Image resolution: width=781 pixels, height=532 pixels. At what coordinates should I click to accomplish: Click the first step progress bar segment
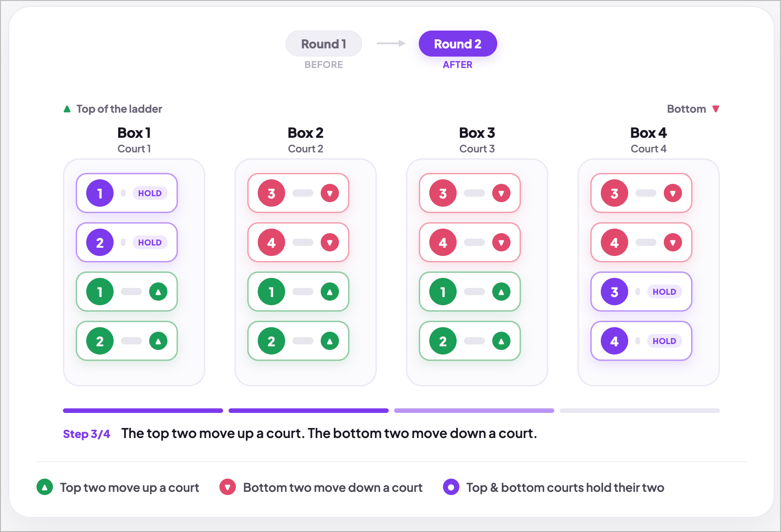(x=143, y=411)
